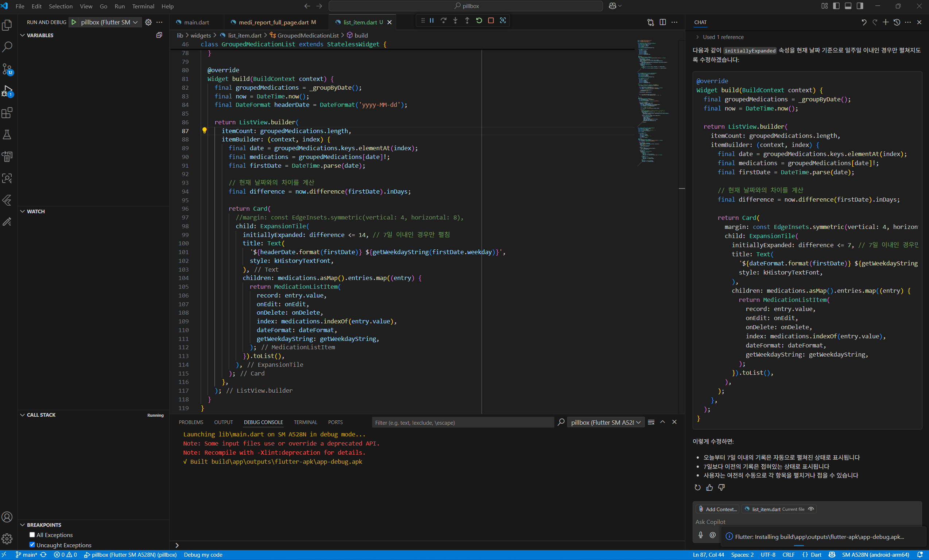Viewport: 929px width, 560px height.
Task: Click the lightbulb code action icon
Action: (204, 131)
